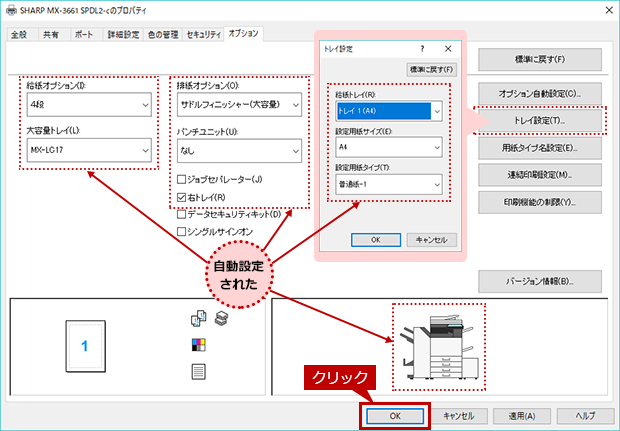Click 連結印刷設定(M) button
Viewport: 620px width, 431px height.
pyautogui.click(x=540, y=175)
